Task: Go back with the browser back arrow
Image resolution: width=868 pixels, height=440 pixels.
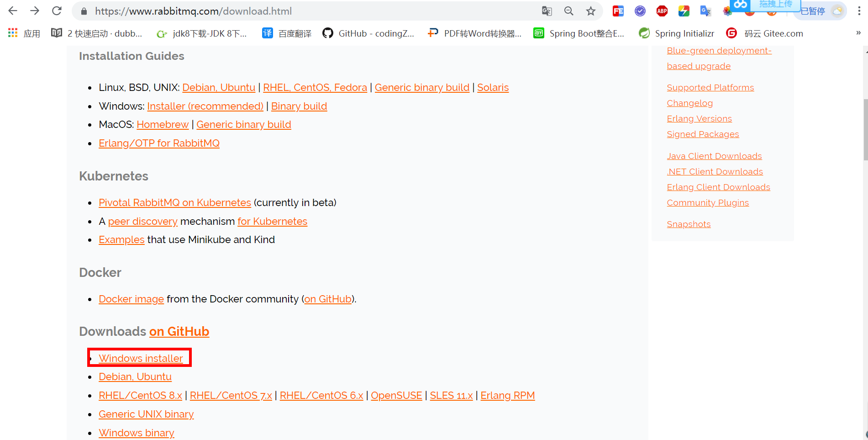Action: click(13, 11)
